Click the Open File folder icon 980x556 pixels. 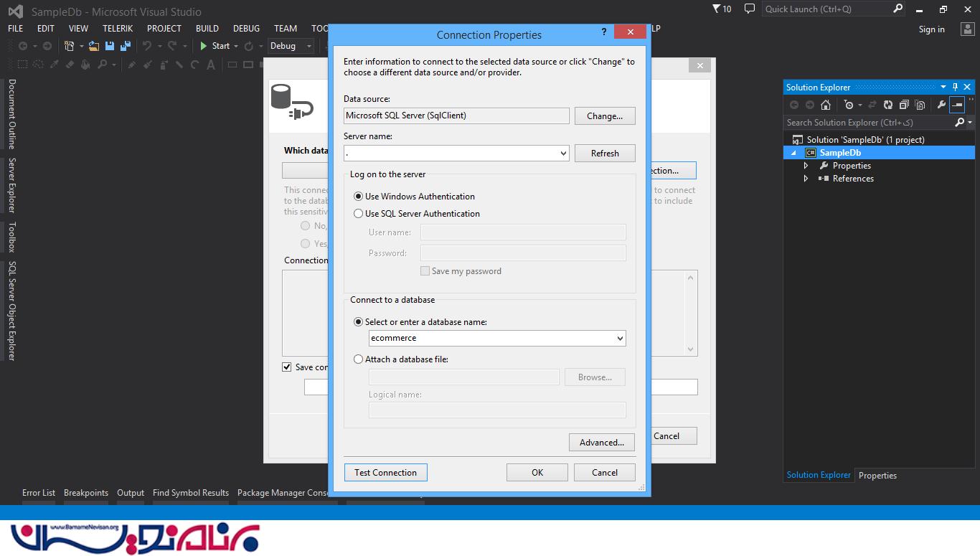coord(94,46)
